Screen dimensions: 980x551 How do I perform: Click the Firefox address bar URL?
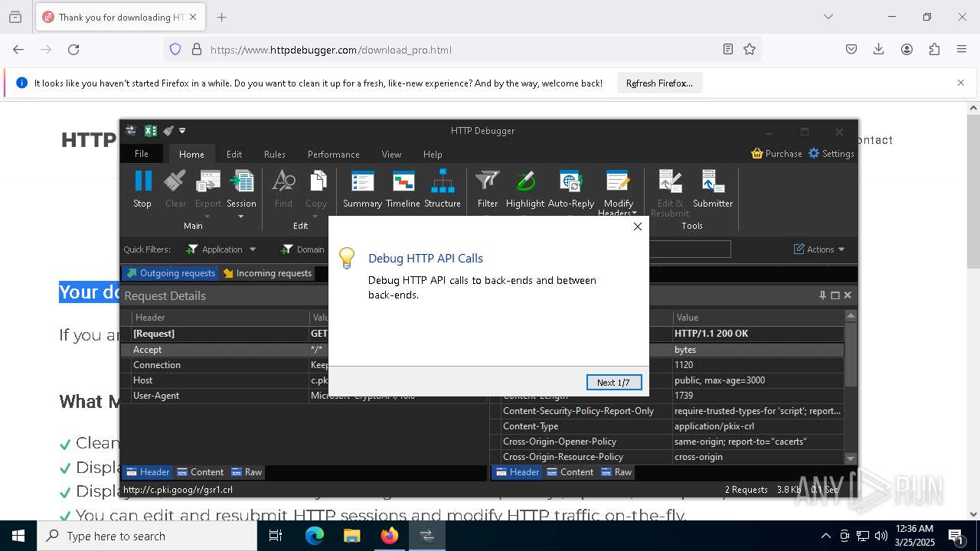(331, 50)
